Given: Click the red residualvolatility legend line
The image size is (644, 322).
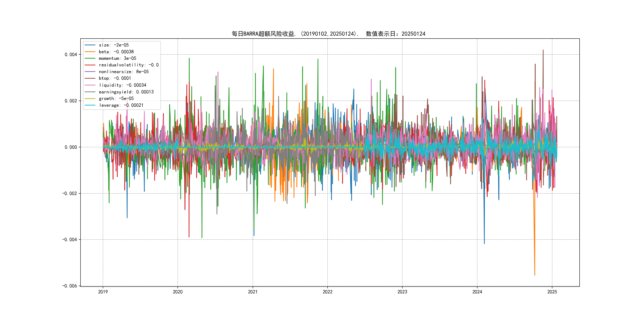Looking at the screenshot, I should click(x=90, y=65).
